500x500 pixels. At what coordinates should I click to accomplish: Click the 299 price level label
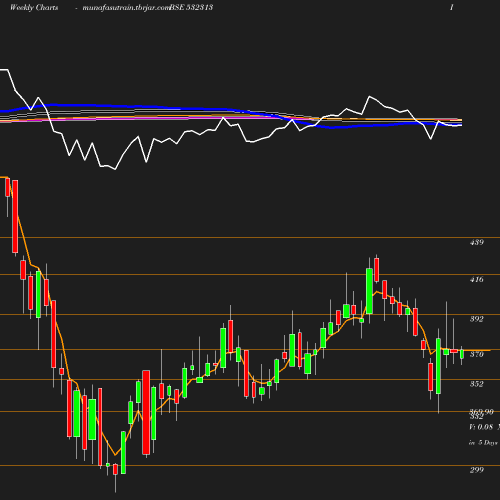tap(477, 470)
